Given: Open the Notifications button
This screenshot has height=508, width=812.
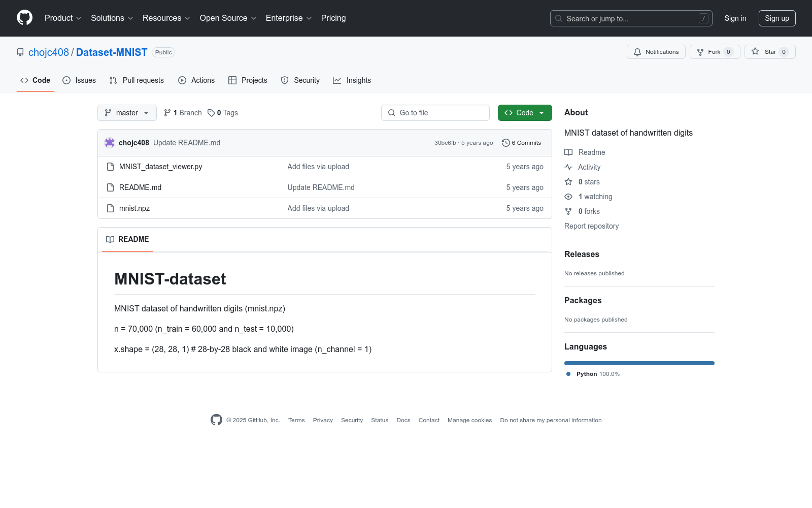Looking at the screenshot, I should (x=656, y=52).
